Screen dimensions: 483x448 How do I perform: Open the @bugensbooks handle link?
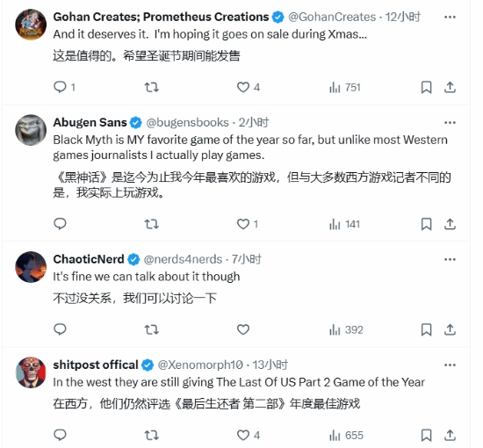tap(187, 123)
